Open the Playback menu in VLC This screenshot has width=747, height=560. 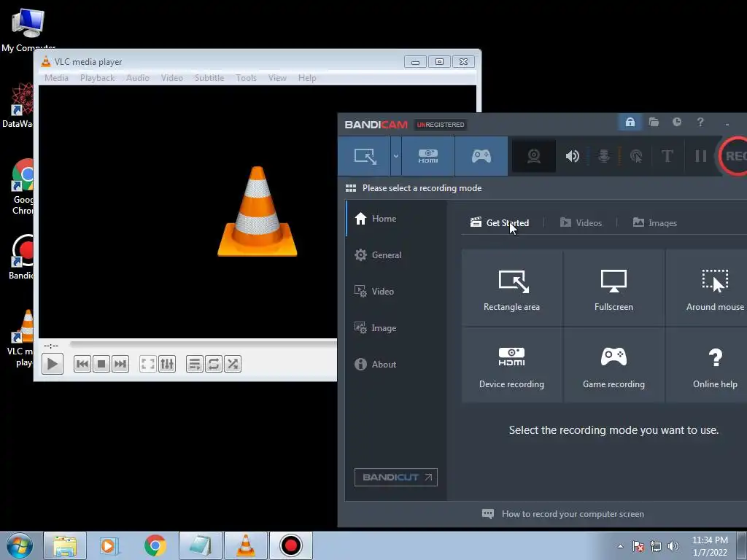pos(97,77)
